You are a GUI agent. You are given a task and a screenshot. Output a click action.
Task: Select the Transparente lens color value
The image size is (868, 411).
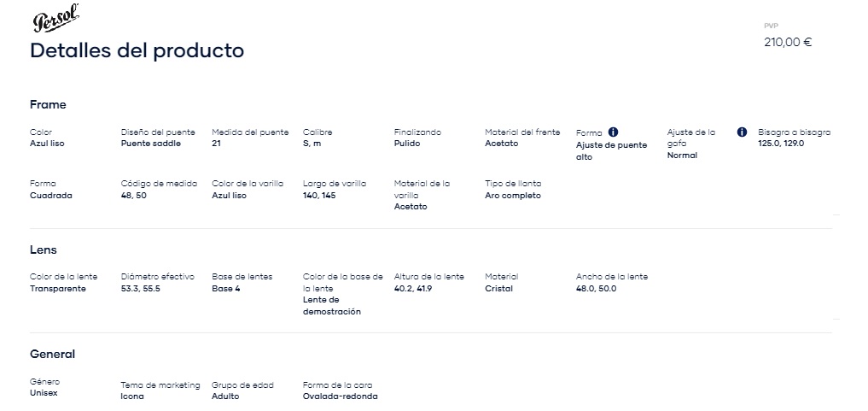pos(58,289)
